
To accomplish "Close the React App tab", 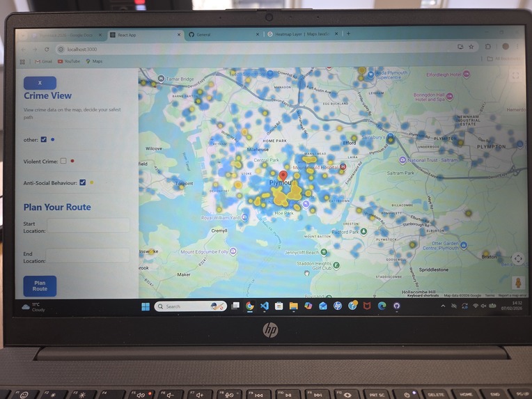I will click(x=179, y=35).
